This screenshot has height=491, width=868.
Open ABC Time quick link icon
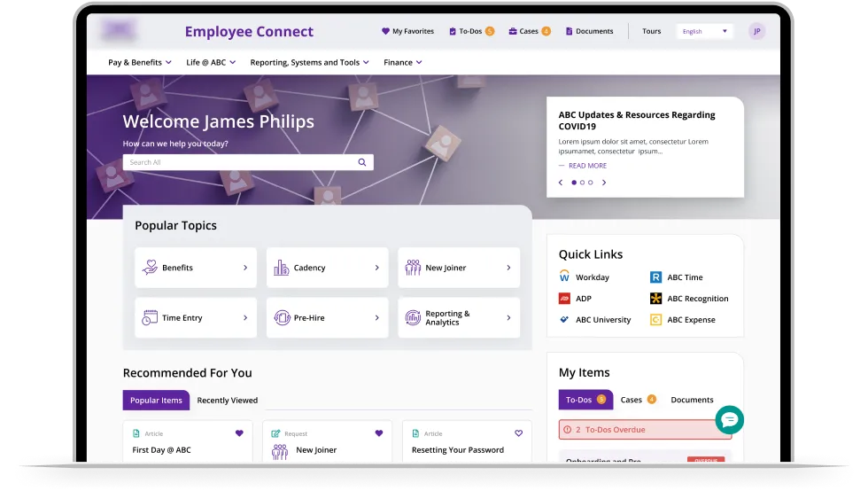655,277
